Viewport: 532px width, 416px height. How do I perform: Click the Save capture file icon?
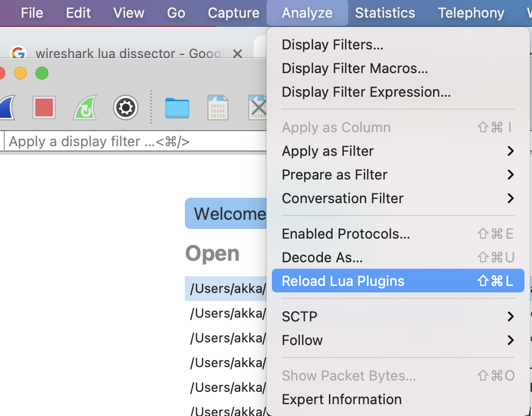coord(218,108)
